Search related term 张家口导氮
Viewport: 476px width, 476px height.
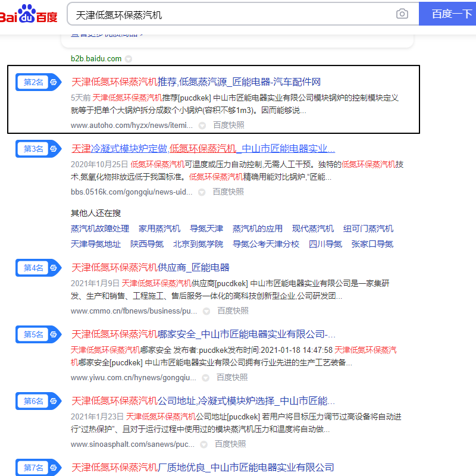click(372, 244)
